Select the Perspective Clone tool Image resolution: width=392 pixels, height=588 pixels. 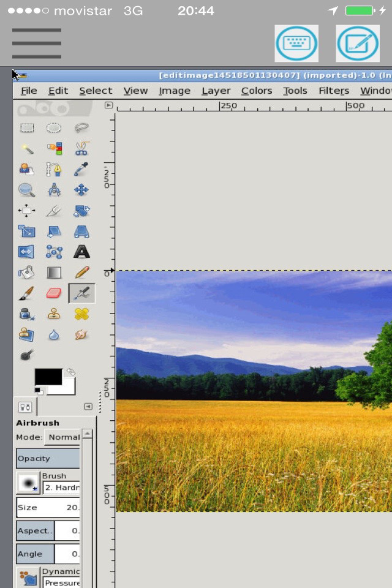(x=26, y=334)
